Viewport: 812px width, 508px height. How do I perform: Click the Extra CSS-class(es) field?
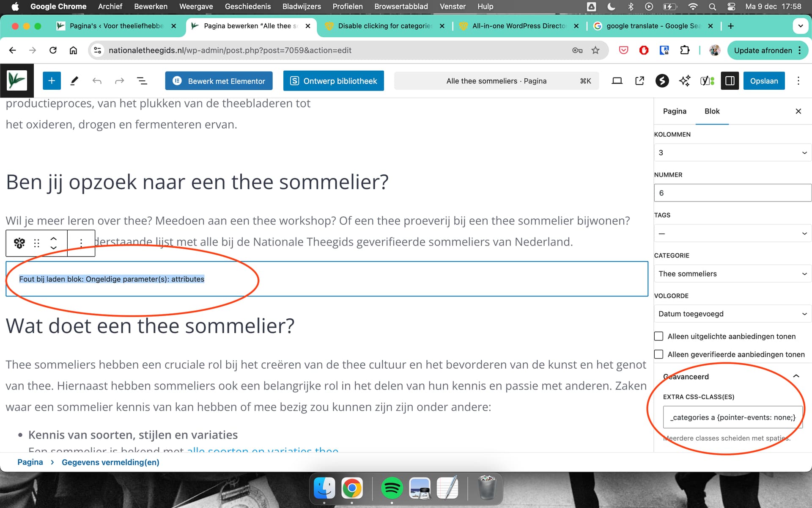coord(732,417)
